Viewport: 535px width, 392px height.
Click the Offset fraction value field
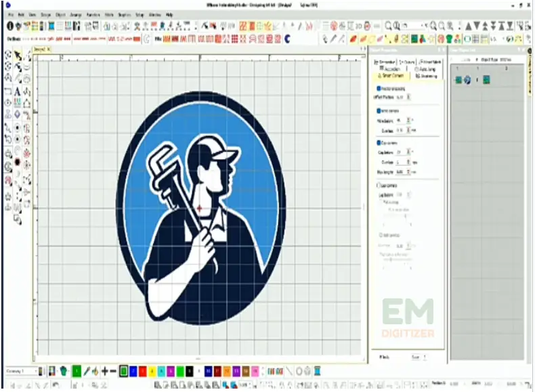tap(400, 97)
